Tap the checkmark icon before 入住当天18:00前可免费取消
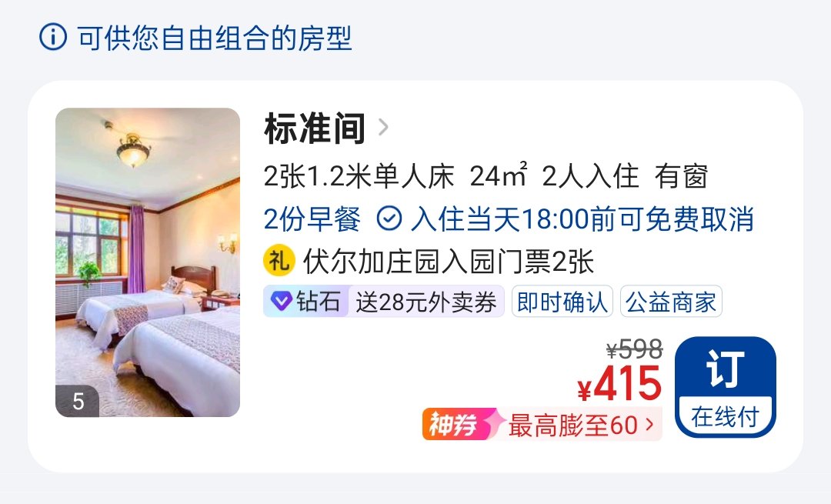 point(389,219)
